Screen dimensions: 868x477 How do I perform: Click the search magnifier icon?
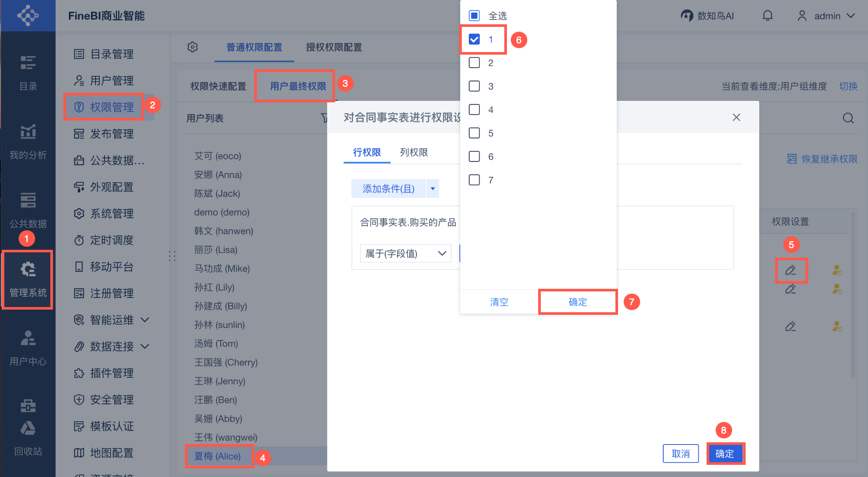848,118
